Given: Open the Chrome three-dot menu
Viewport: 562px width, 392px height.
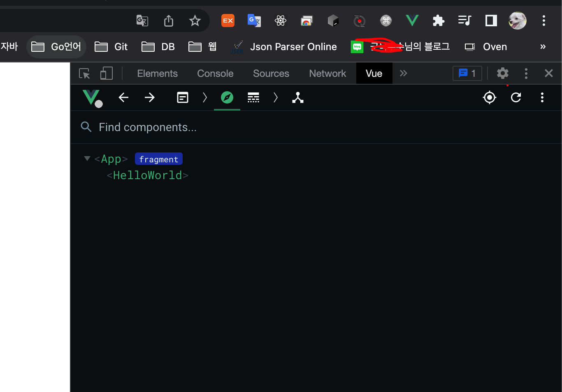Looking at the screenshot, I should (544, 21).
